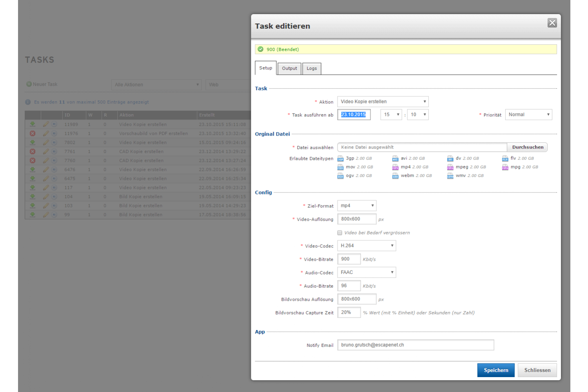Click the webm file type icon
The width and height of the screenshot is (588, 392).
pos(395,176)
